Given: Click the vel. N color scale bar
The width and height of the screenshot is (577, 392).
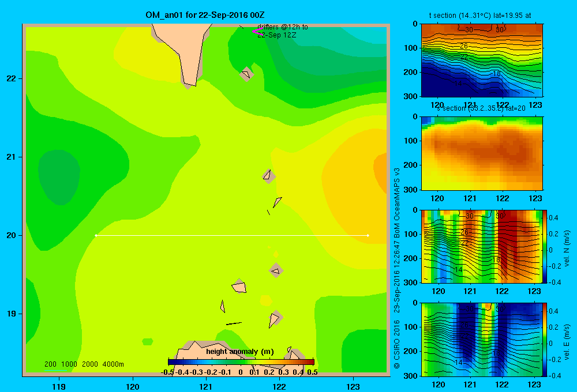Looking at the screenshot, I should [545, 246].
